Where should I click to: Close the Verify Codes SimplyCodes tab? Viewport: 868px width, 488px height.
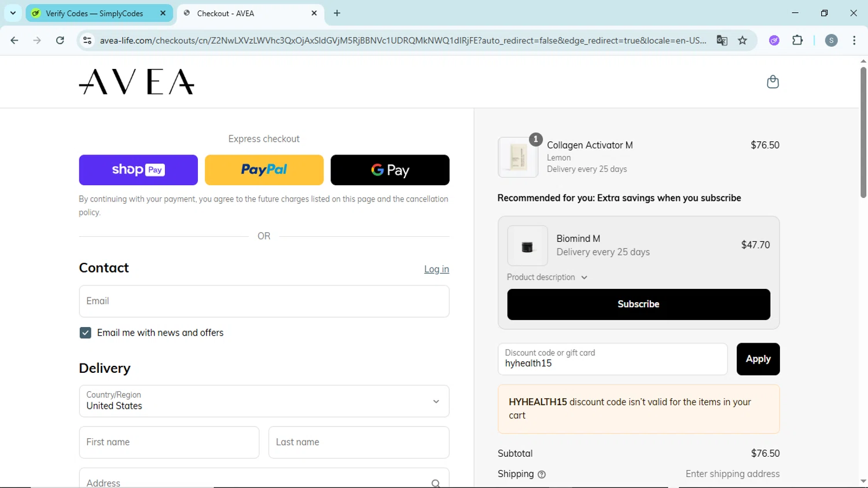(163, 13)
